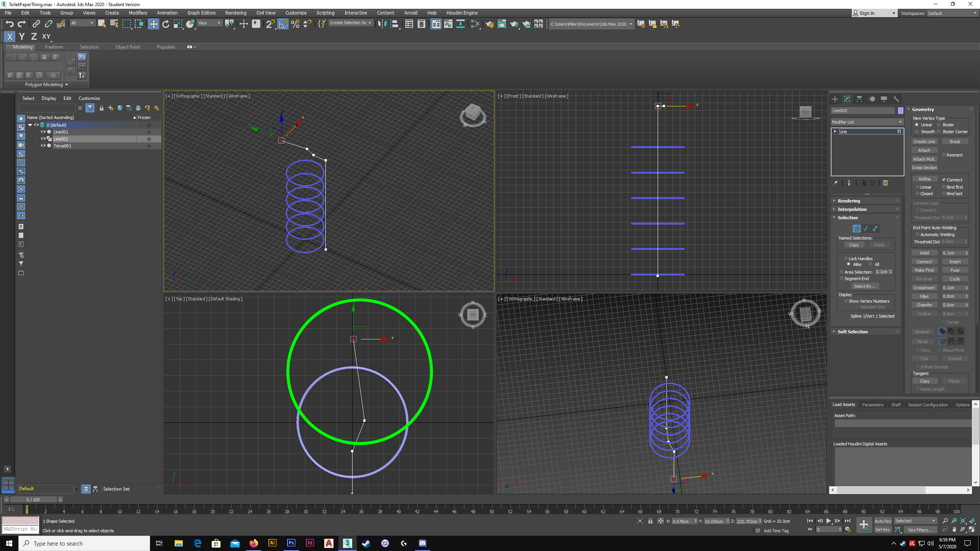Undo the last action
The width and height of the screenshot is (980, 551).
click(10, 24)
